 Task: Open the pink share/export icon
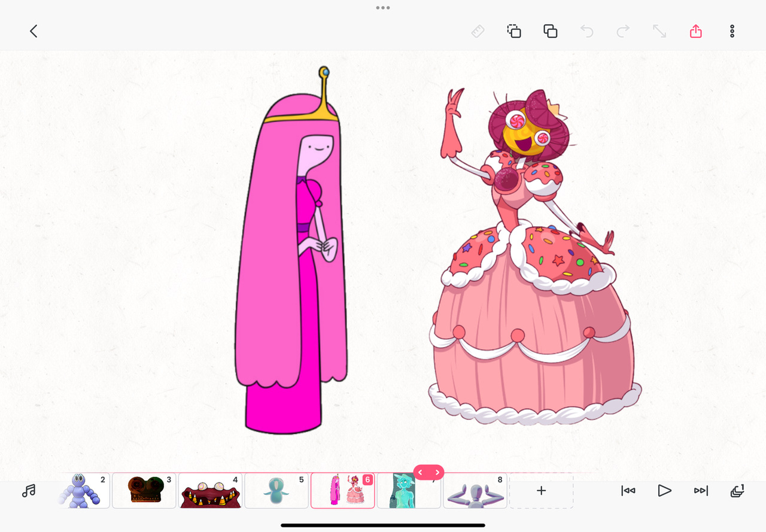point(695,31)
